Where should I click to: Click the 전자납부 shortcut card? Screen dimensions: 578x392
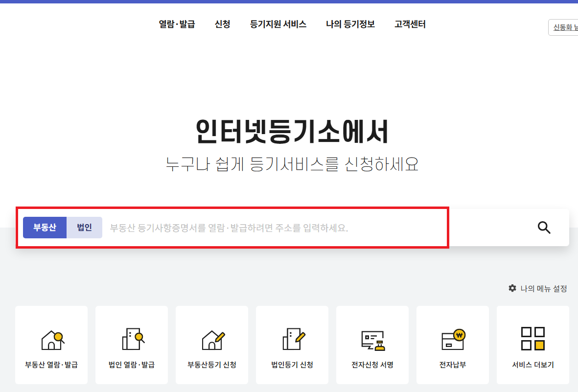[x=452, y=345]
